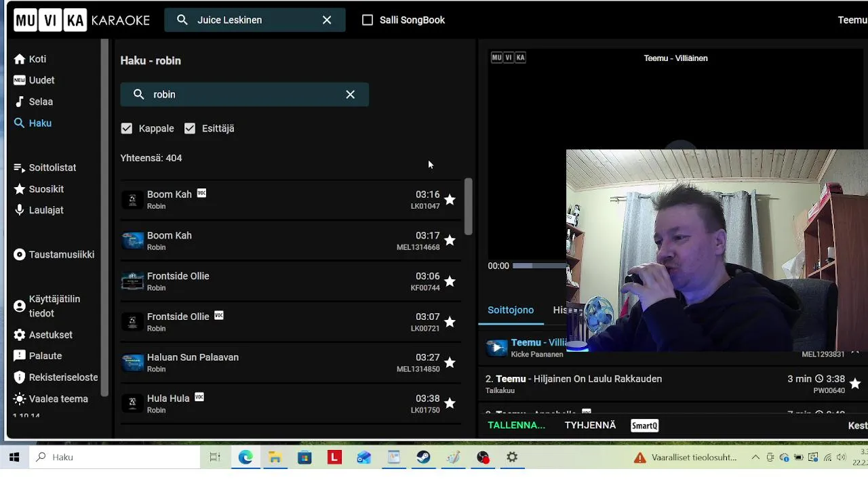Play the current Teemu - Villiäinen queue item
Viewport: 868px width, 488px height.
[496, 348]
